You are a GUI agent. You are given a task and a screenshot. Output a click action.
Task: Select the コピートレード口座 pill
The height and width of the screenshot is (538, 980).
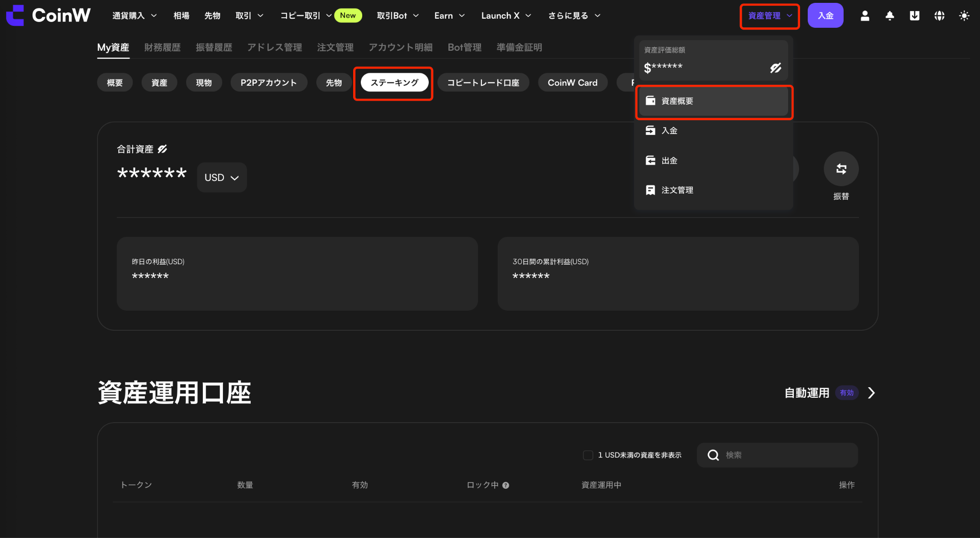point(483,82)
